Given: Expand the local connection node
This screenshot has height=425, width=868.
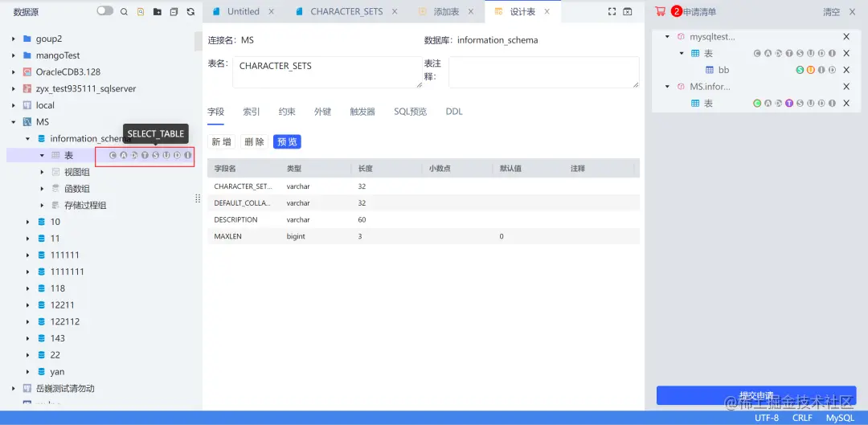Looking at the screenshot, I should (14, 105).
